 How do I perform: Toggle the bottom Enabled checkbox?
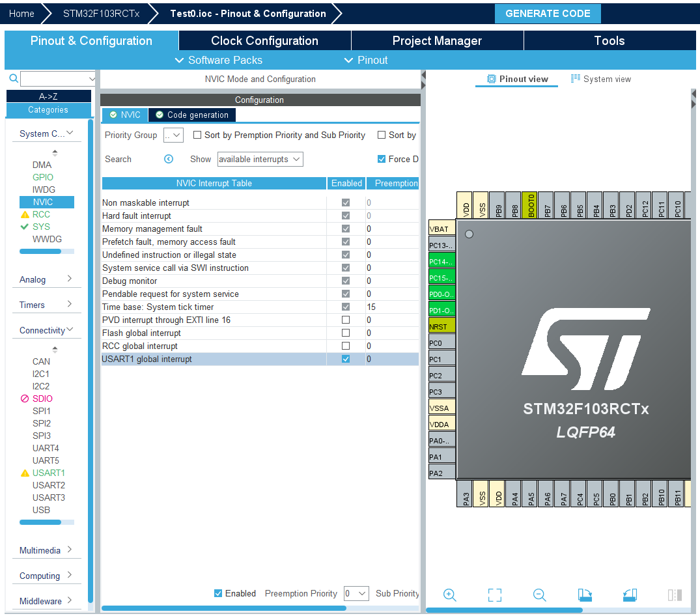click(x=218, y=593)
